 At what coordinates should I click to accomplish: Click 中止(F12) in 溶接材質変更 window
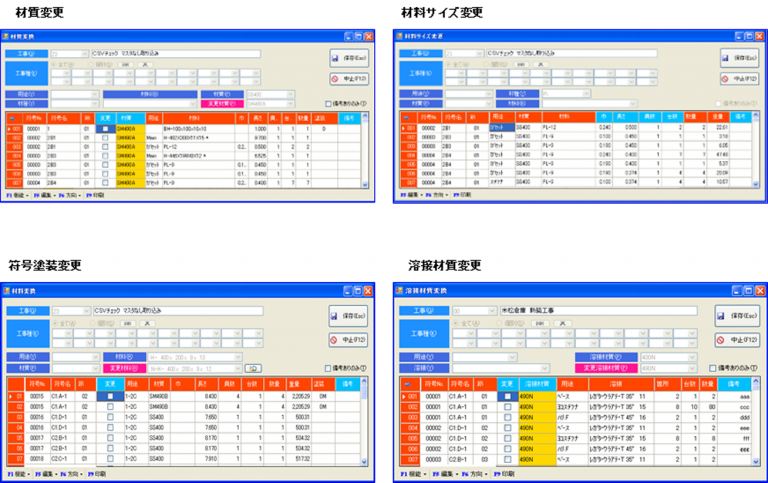point(739,340)
